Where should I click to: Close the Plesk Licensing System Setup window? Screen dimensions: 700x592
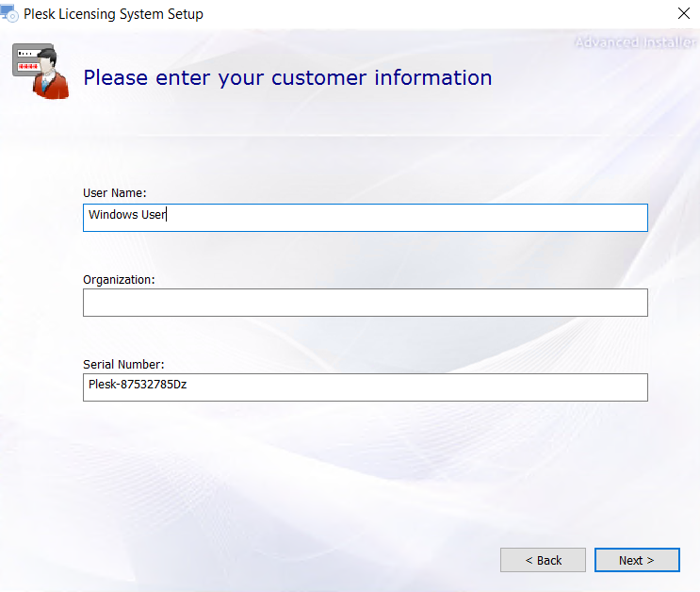point(683,13)
